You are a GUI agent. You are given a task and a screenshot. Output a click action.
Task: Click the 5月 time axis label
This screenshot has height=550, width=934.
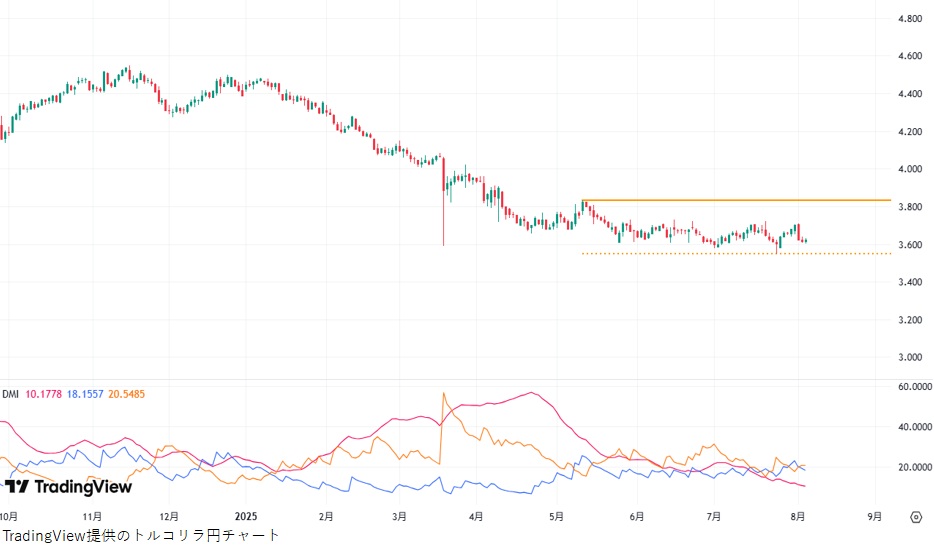[557, 517]
